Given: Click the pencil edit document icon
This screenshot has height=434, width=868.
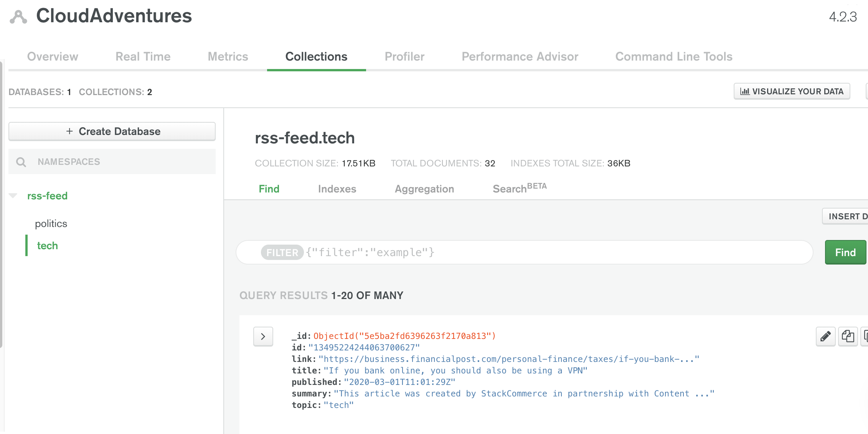Looking at the screenshot, I should coord(825,337).
